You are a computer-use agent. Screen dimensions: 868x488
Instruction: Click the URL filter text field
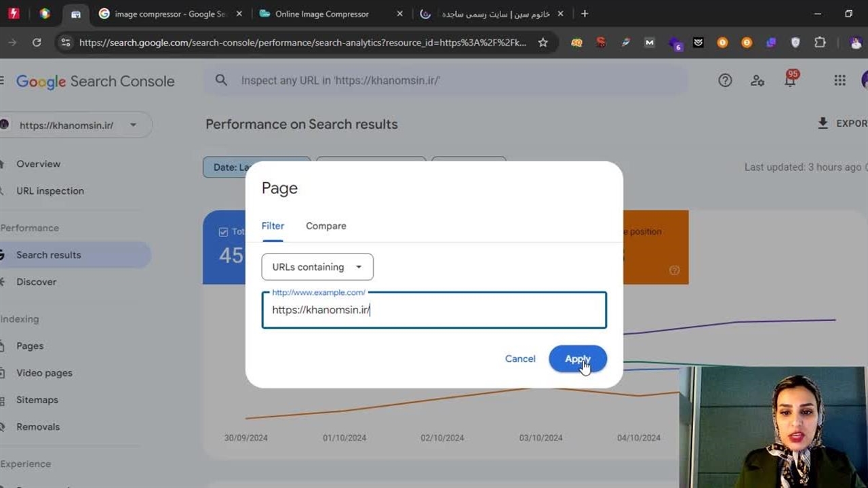pos(434,310)
